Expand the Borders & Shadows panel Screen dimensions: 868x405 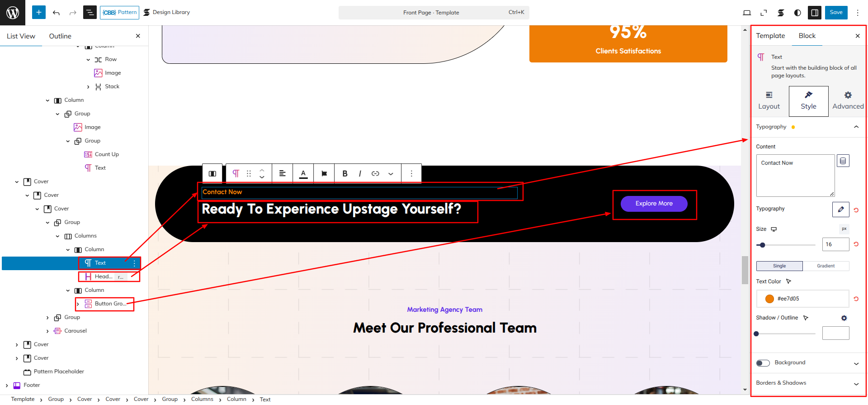[856, 384]
